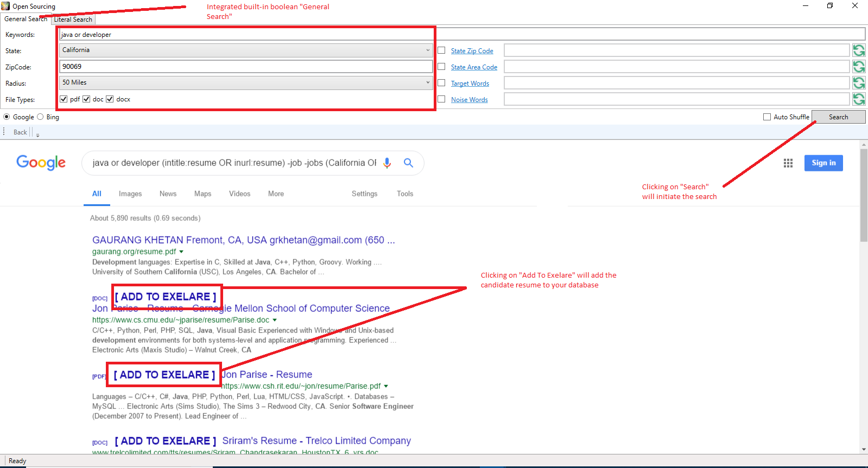The width and height of the screenshot is (868, 468).
Task: Expand the gaurang.org/resume.pdf result arrow
Action: pyautogui.click(x=181, y=252)
